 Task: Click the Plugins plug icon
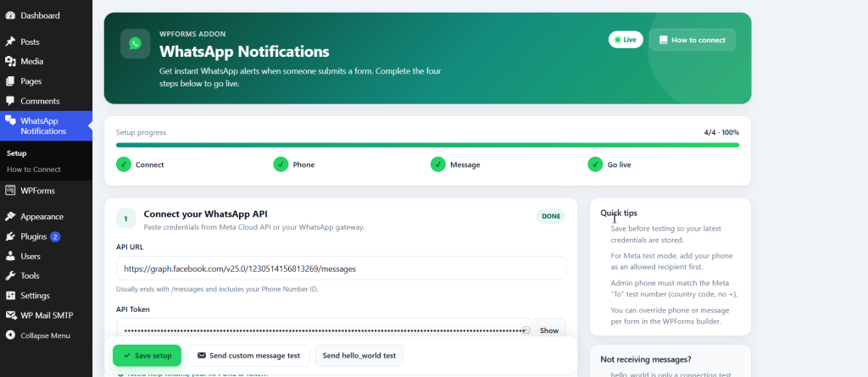pos(10,236)
